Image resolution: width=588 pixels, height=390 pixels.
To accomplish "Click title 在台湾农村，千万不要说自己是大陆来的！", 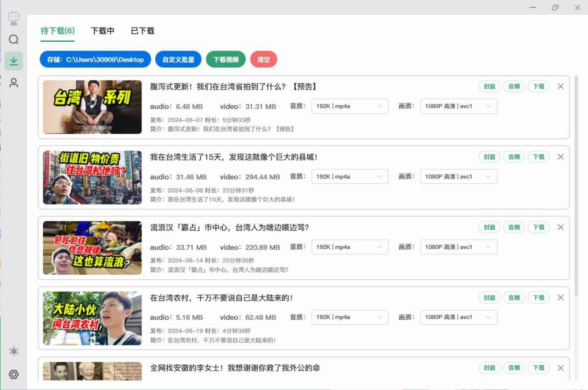I will click(x=221, y=298).
